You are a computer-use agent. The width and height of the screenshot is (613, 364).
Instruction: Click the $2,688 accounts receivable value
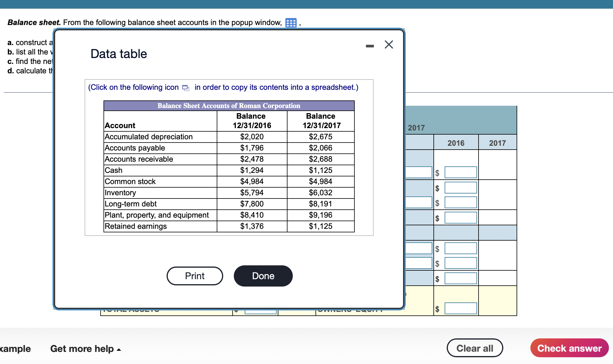point(321,159)
